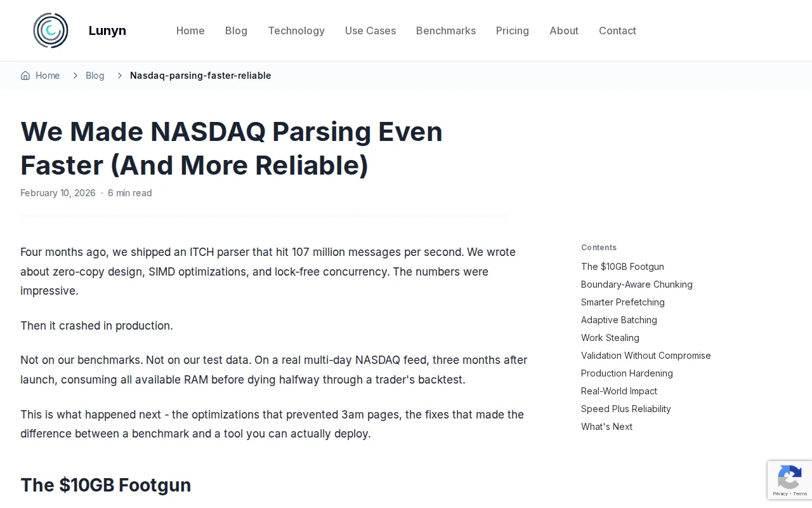The image size is (812, 508).
Task: Click the Lunyn brand name
Action: click(107, 30)
